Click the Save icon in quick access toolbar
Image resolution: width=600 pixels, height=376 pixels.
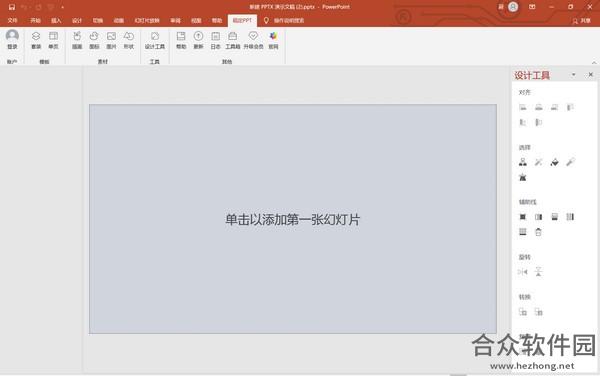click(x=12, y=7)
